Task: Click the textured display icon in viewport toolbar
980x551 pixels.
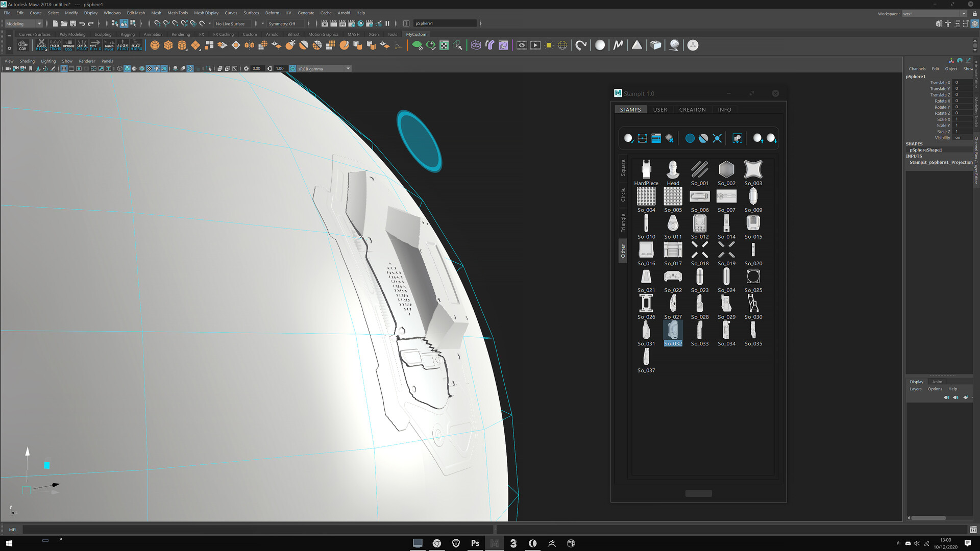Action: point(149,68)
